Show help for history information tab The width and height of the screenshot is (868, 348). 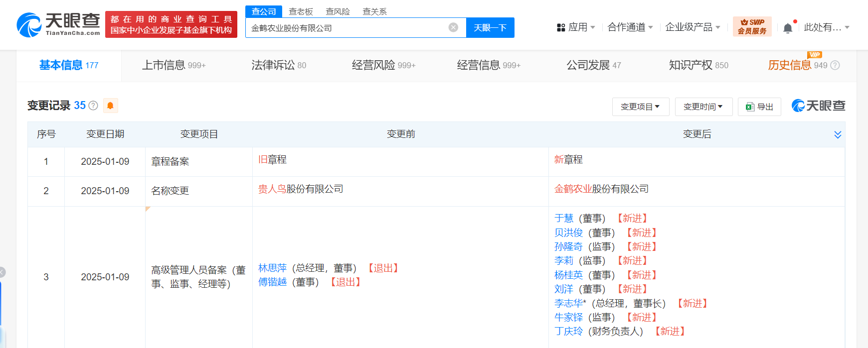tap(835, 65)
